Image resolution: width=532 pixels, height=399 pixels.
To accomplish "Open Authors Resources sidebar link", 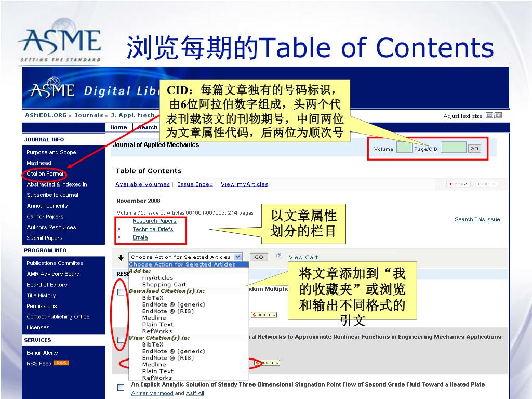I will point(51,227).
